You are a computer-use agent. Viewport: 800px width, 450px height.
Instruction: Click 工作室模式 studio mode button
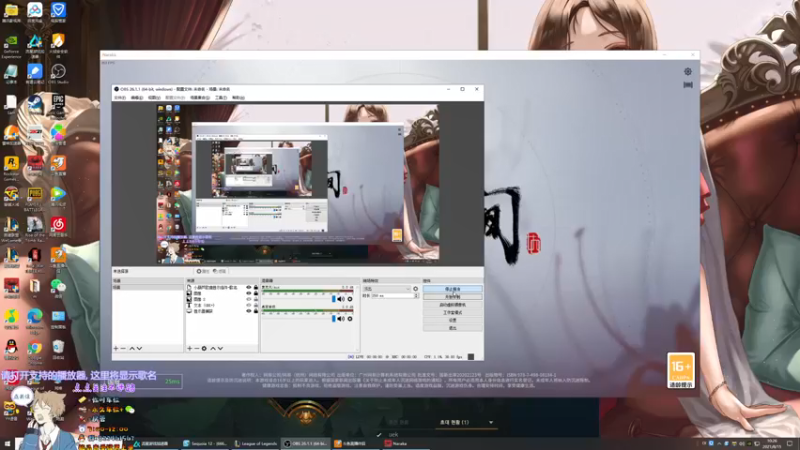(x=453, y=312)
